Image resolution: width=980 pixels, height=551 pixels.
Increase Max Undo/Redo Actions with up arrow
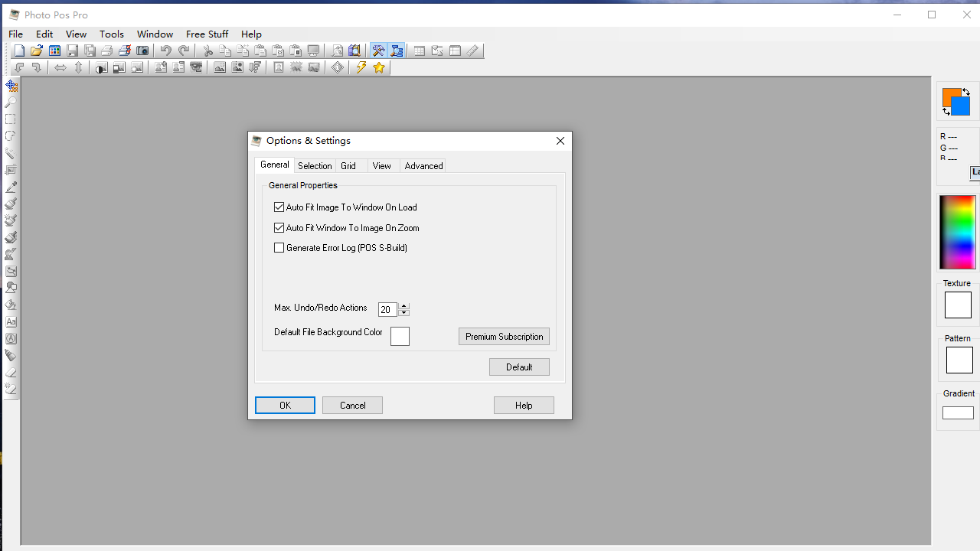(404, 306)
